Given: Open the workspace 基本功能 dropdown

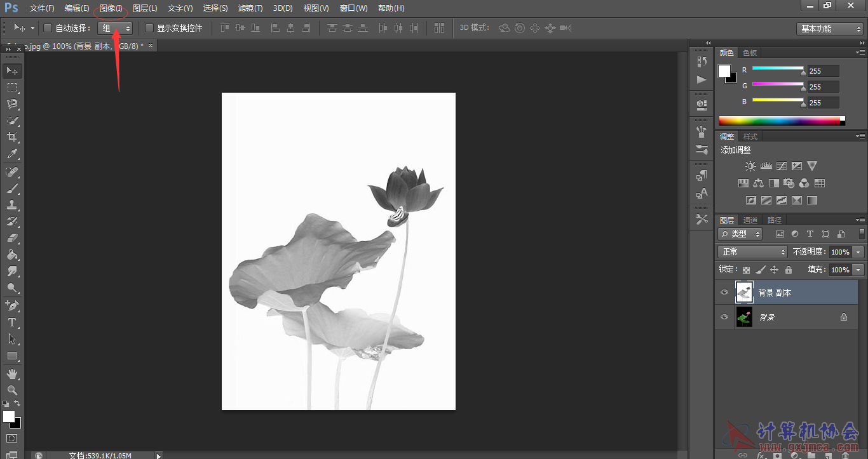Looking at the screenshot, I should 829,29.
